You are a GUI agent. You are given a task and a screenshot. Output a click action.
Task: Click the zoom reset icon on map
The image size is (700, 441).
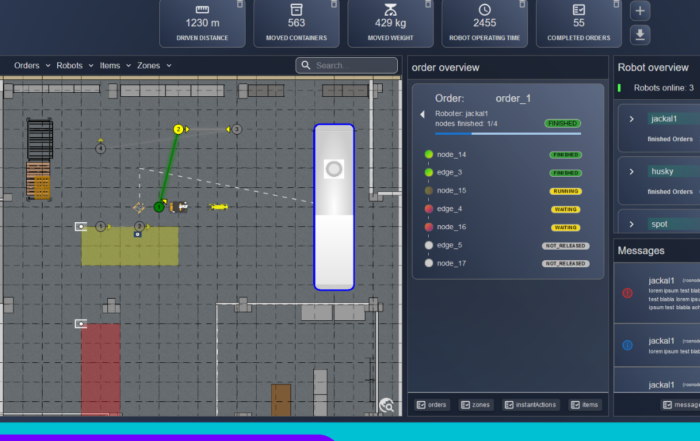tap(387, 405)
